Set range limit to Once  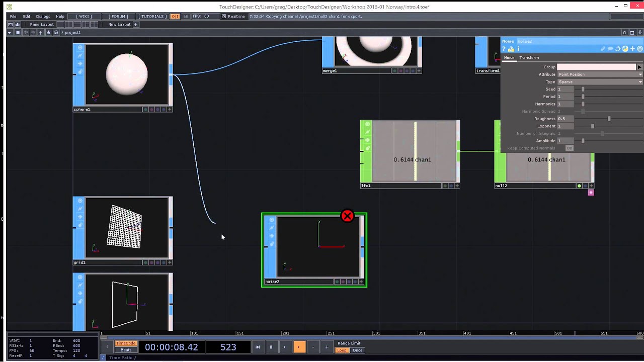coord(358,350)
